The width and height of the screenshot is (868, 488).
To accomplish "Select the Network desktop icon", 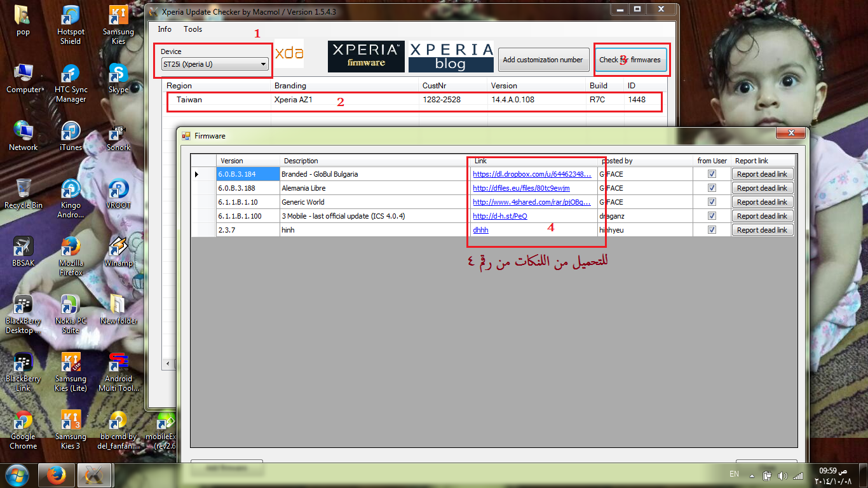I will pos(23,136).
